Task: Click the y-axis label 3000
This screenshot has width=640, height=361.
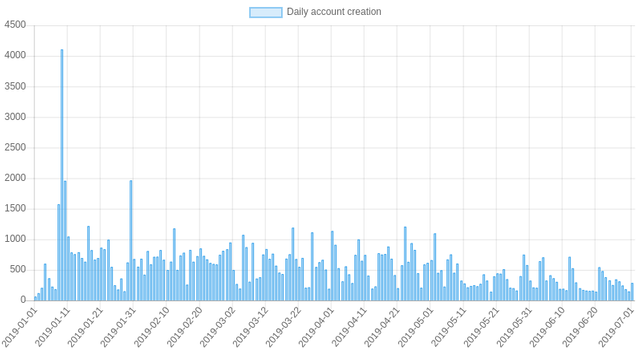Action: (x=15, y=117)
